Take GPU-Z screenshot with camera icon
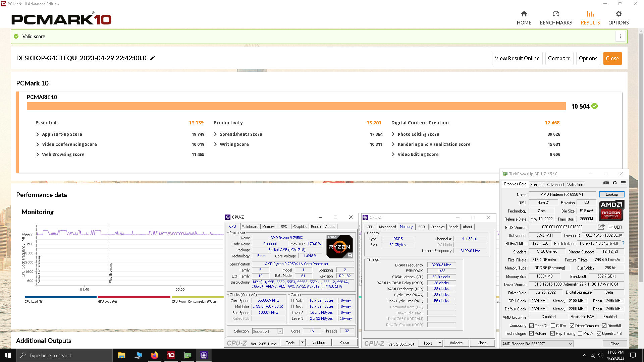This screenshot has height=362, width=644. click(606, 183)
